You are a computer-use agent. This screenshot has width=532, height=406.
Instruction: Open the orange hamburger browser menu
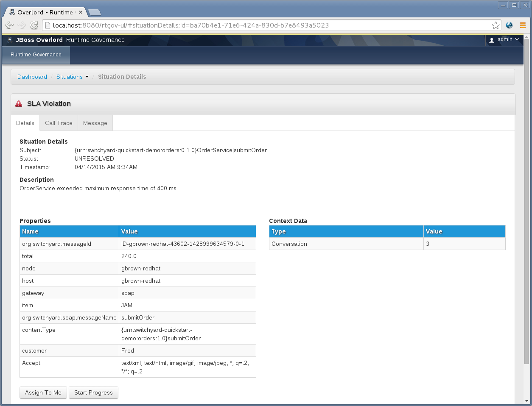523,25
